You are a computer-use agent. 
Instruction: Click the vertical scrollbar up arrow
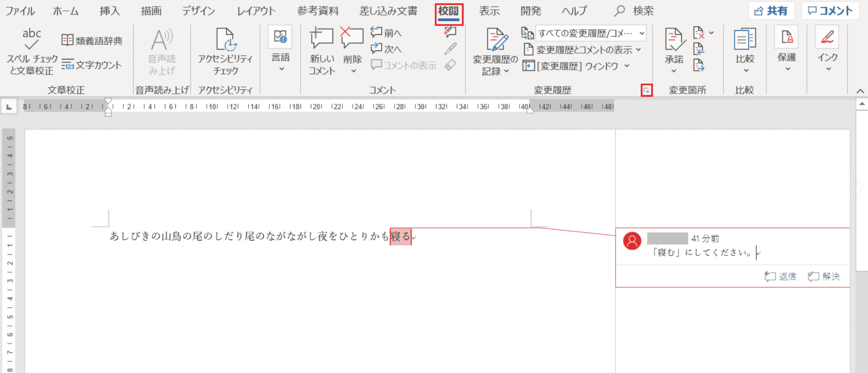(862, 104)
